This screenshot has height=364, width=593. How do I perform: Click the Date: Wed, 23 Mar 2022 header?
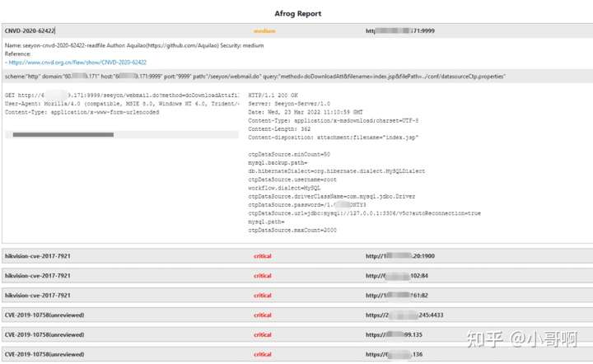point(306,112)
